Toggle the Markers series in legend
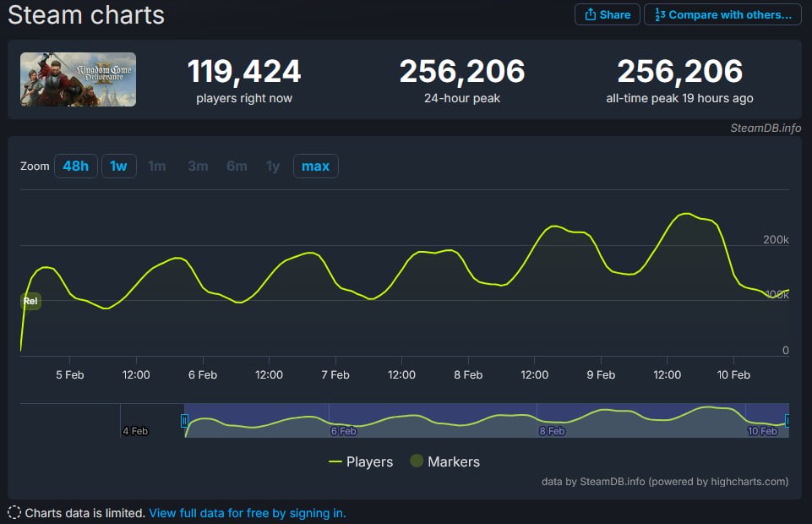812x524 pixels. (444, 461)
